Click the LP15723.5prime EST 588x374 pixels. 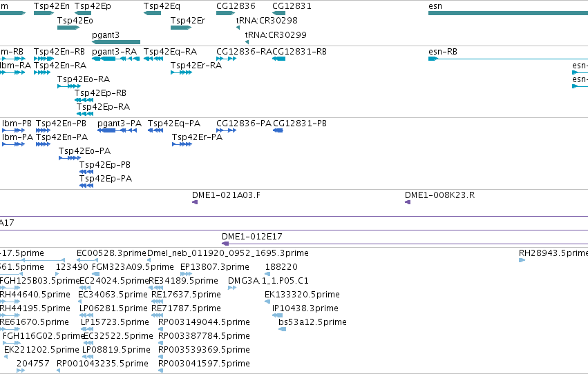[87, 329]
